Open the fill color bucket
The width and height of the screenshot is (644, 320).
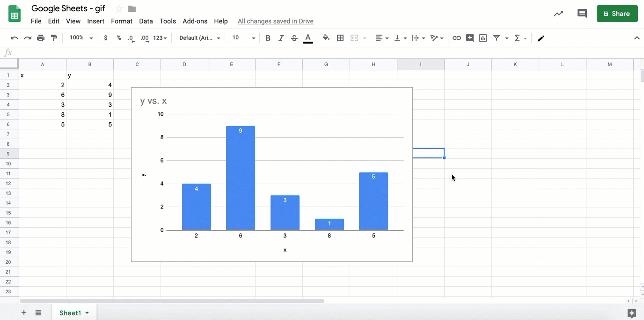326,38
